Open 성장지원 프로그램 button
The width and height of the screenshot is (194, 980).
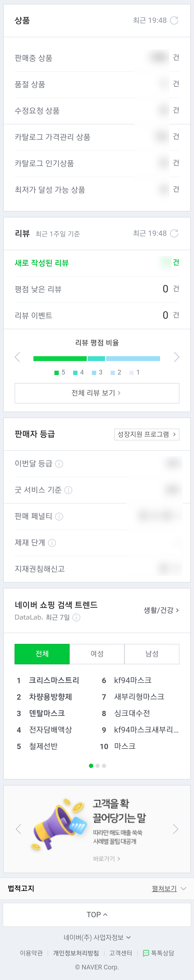click(147, 435)
